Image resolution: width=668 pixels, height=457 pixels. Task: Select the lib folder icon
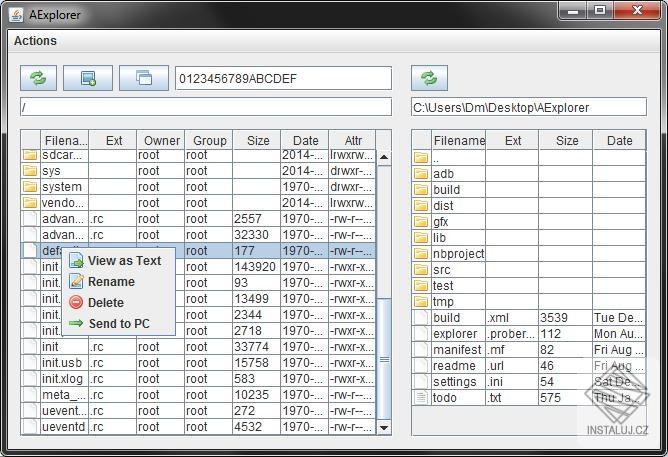(x=421, y=238)
